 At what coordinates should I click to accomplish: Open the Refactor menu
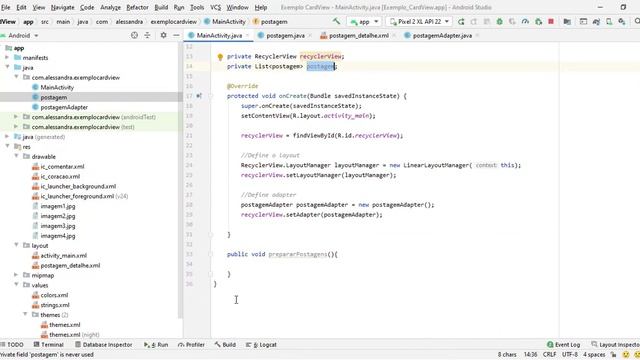click(137, 7)
